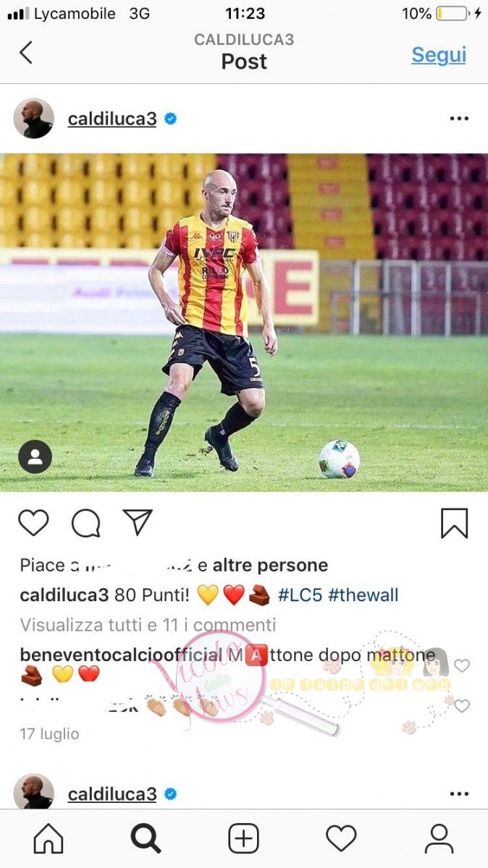Open caldiluca3 profile avatar
The width and height of the screenshot is (488, 868).
point(34,119)
